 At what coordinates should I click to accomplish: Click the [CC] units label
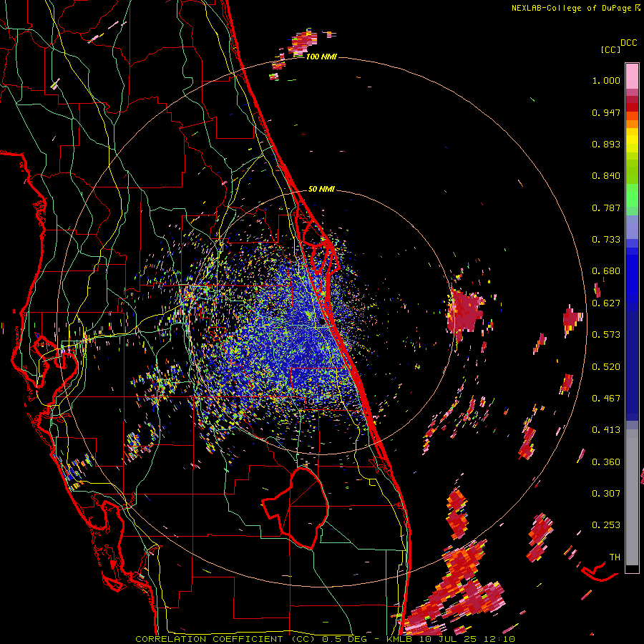click(610, 49)
